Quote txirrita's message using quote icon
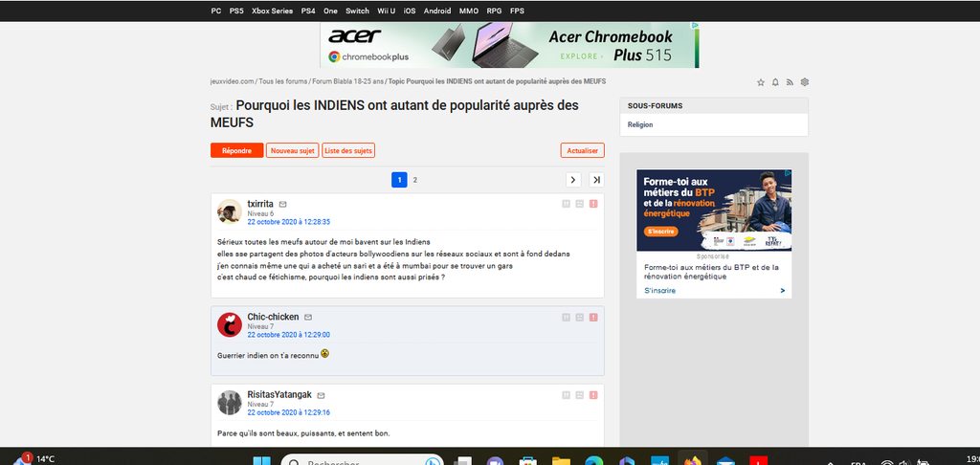 pyautogui.click(x=566, y=204)
